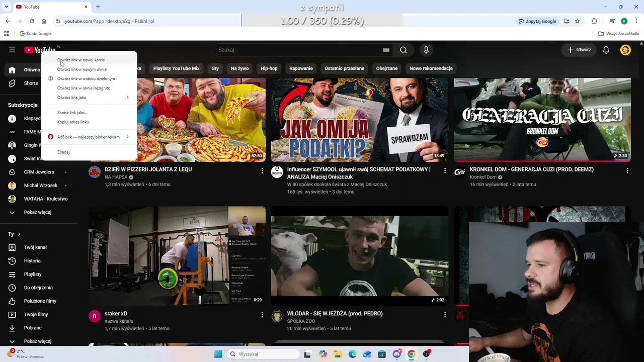Go back with the browser back arrow
644x362 pixels.
coord(8,21)
